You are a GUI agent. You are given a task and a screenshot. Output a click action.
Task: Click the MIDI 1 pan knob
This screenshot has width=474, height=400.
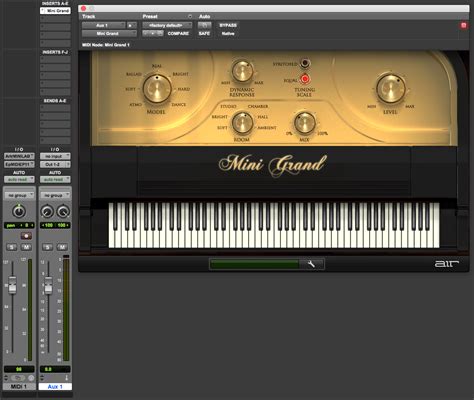tap(19, 211)
